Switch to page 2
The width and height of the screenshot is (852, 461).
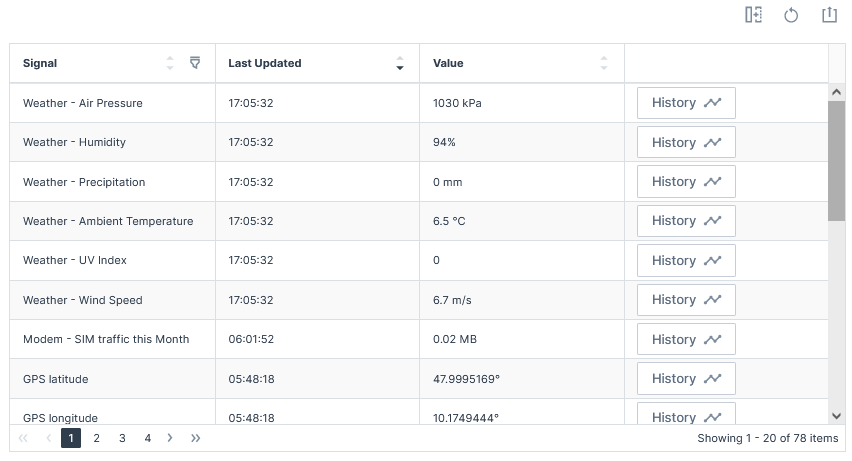(97, 438)
